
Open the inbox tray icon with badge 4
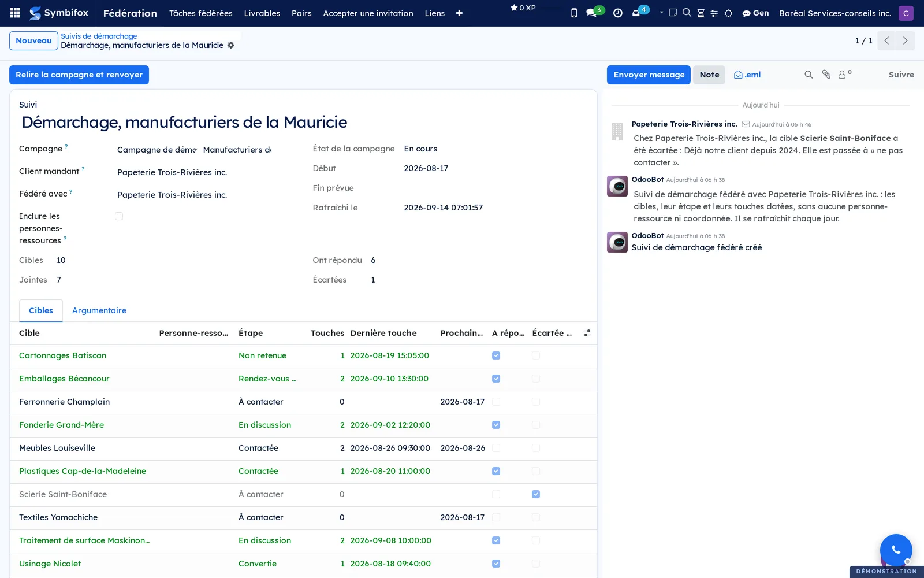pos(636,13)
